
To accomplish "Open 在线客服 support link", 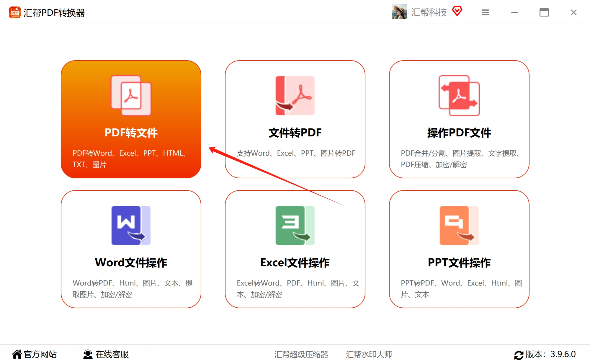I will click(106, 354).
